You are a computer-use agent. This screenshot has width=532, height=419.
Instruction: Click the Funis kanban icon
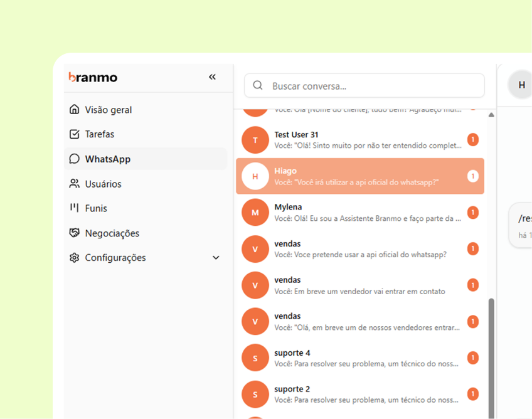(x=75, y=208)
